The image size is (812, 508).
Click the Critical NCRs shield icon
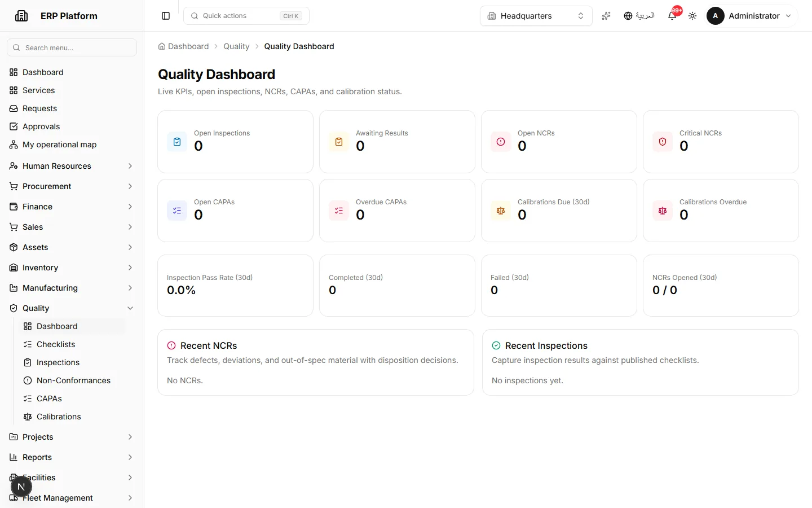(x=663, y=142)
